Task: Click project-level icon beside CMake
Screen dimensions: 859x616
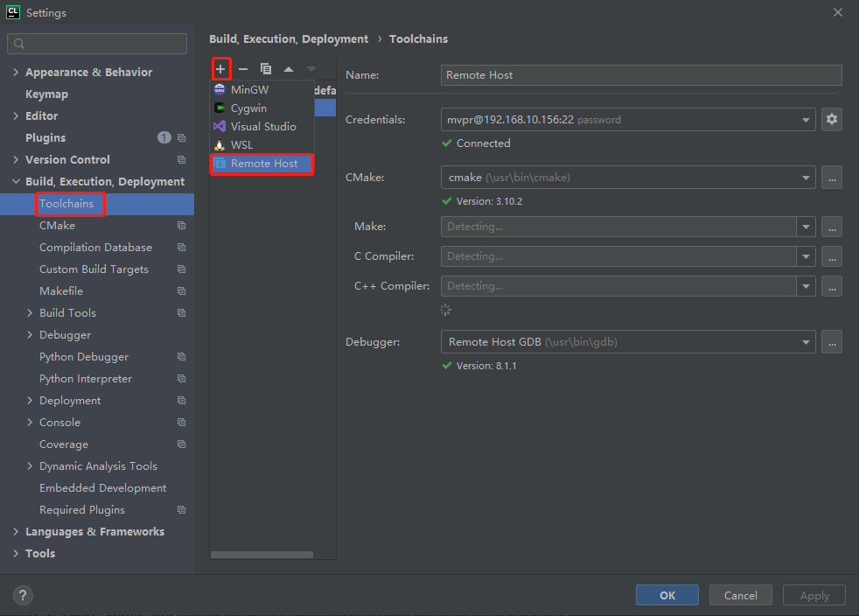Action: pyautogui.click(x=181, y=226)
